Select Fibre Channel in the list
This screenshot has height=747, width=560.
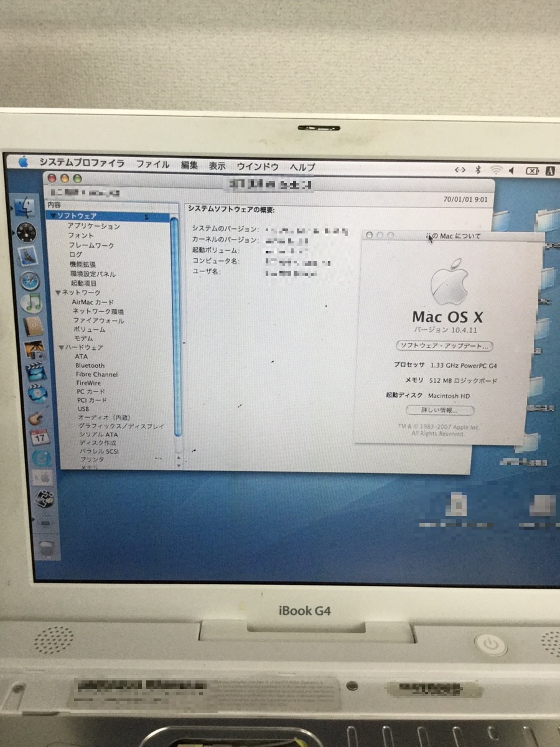coord(96,375)
